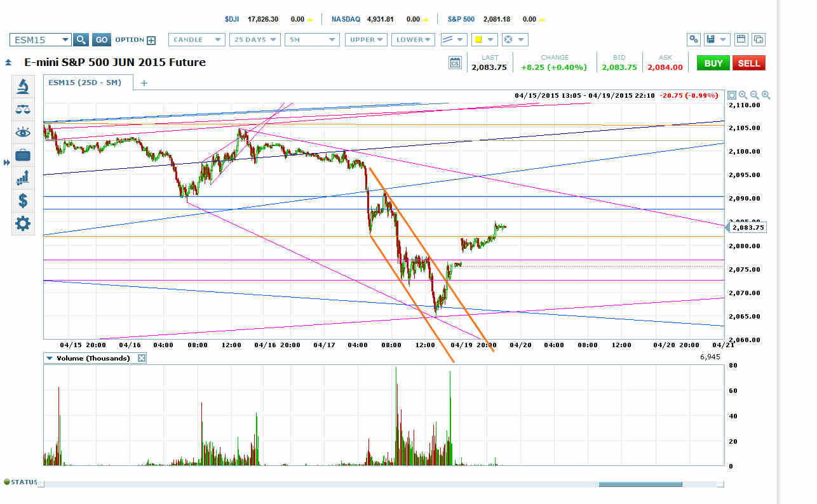Click the E-mini S&P 500 JUN 2015 Future title

click(x=115, y=62)
